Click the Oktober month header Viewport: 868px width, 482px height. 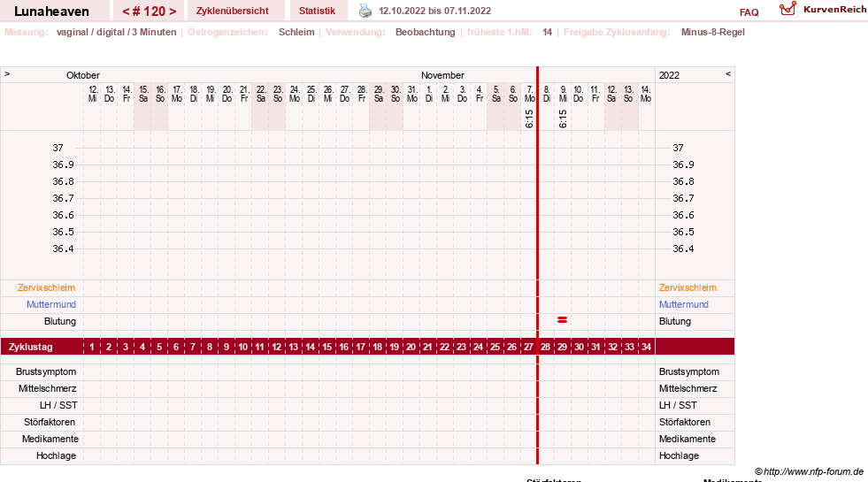pos(83,75)
